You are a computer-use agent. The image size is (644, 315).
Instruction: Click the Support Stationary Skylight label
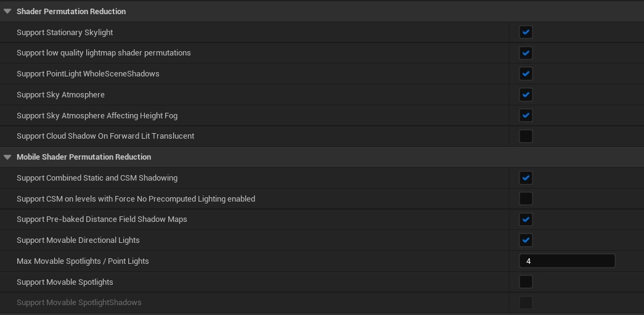click(65, 32)
